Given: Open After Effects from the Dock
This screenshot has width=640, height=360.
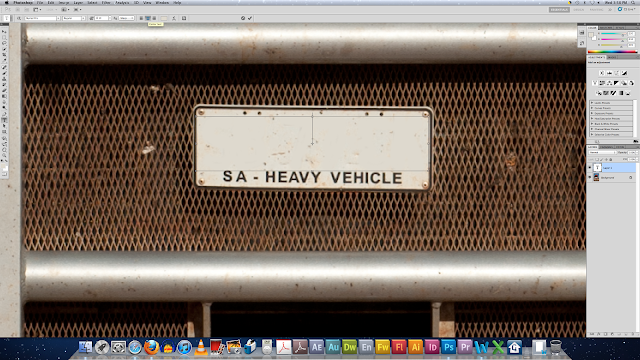Looking at the screenshot, I should [x=316, y=347].
